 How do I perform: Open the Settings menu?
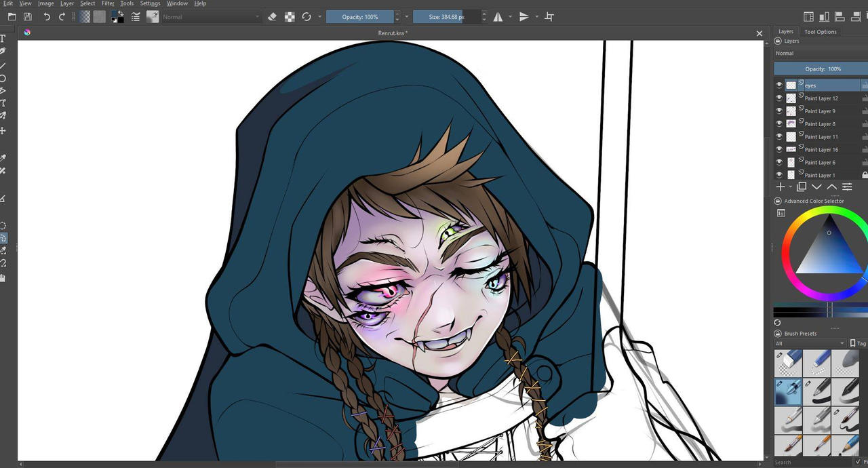pos(150,3)
